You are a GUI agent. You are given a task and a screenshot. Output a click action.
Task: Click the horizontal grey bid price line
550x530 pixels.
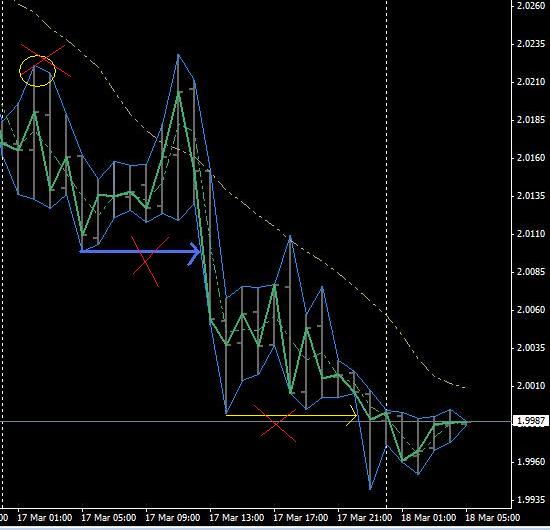(x=255, y=421)
